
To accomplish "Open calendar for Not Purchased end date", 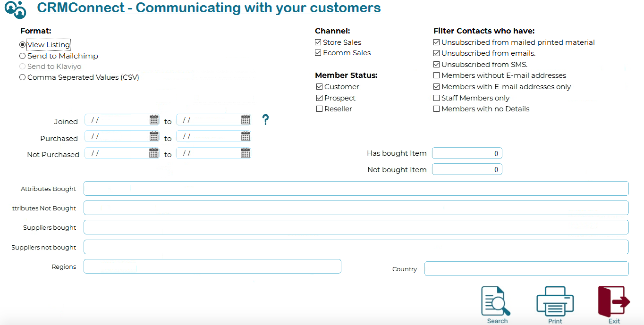I will click(x=245, y=153).
